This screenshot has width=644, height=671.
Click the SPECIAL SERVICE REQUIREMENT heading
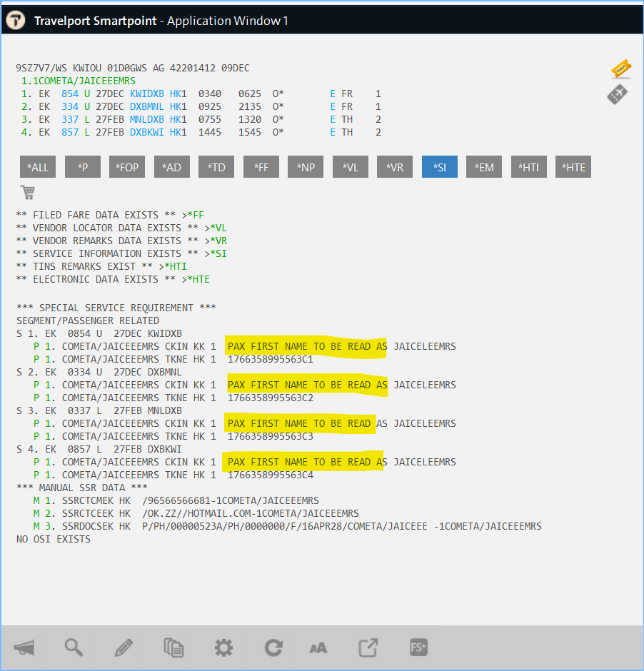(x=116, y=308)
